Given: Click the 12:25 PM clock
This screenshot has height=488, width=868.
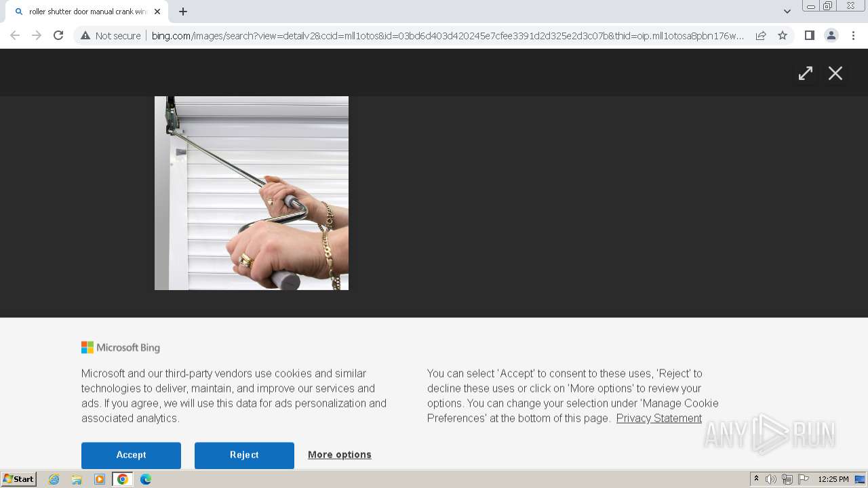Looking at the screenshot, I should 833,479.
